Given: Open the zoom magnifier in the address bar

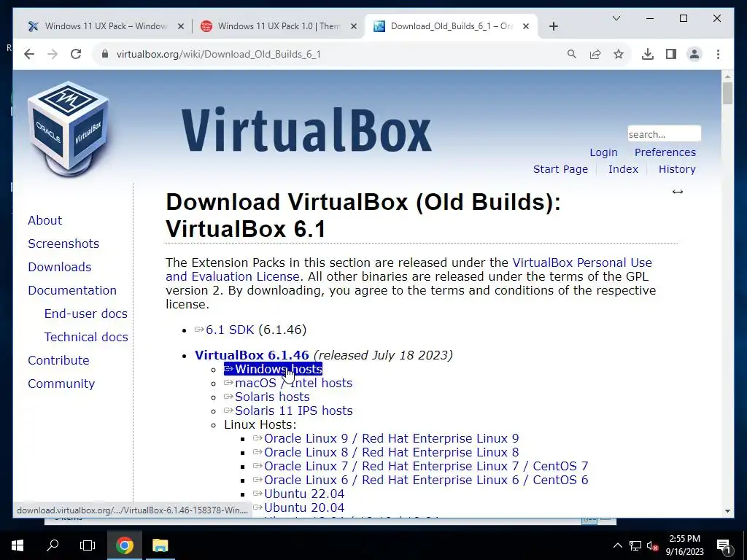Looking at the screenshot, I should tap(572, 54).
